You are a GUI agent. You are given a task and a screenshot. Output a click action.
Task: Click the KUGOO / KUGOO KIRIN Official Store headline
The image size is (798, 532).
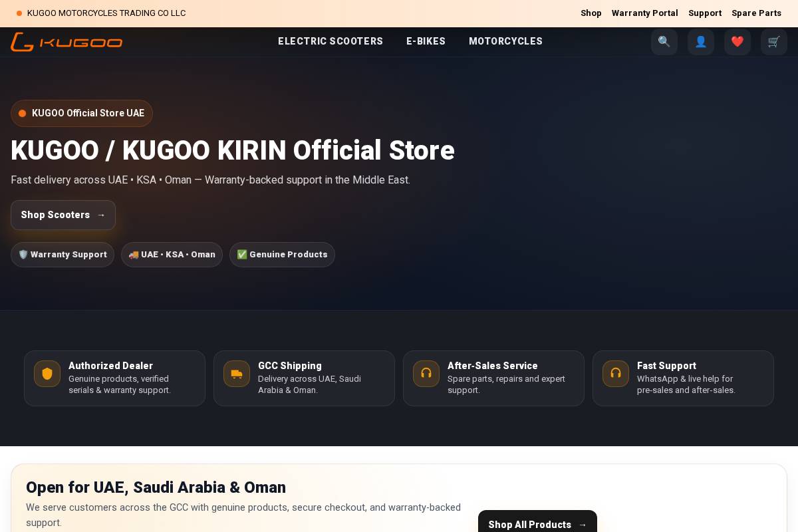[x=233, y=150]
